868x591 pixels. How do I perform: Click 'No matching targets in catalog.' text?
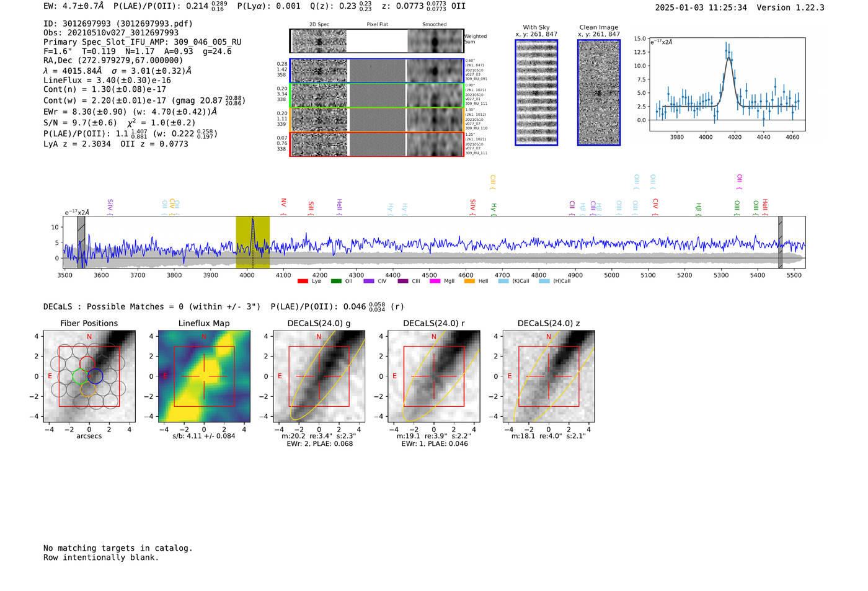click(x=118, y=548)
